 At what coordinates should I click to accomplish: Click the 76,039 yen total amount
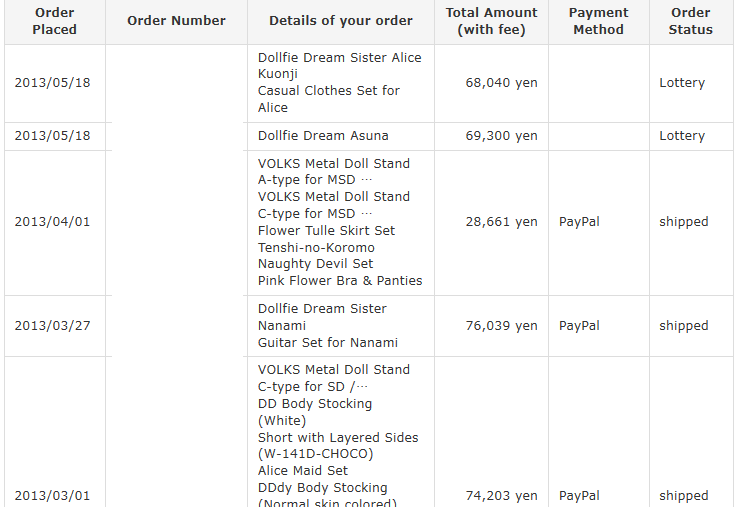pos(501,326)
